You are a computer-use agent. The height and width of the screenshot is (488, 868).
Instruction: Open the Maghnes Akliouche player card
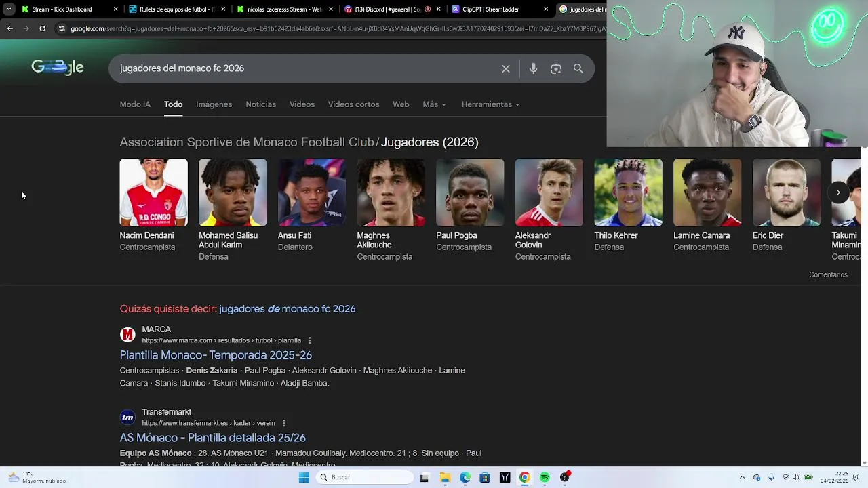391,210
